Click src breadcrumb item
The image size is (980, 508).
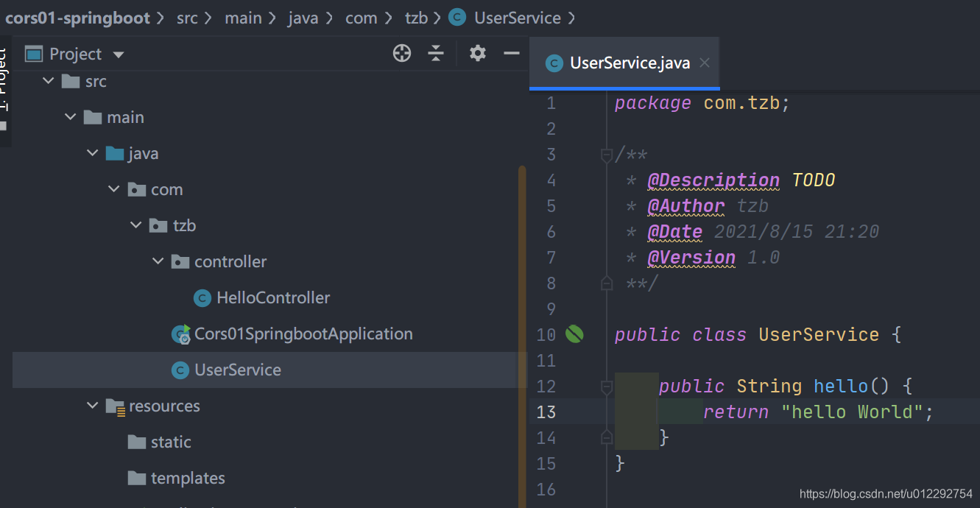click(x=188, y=18)
